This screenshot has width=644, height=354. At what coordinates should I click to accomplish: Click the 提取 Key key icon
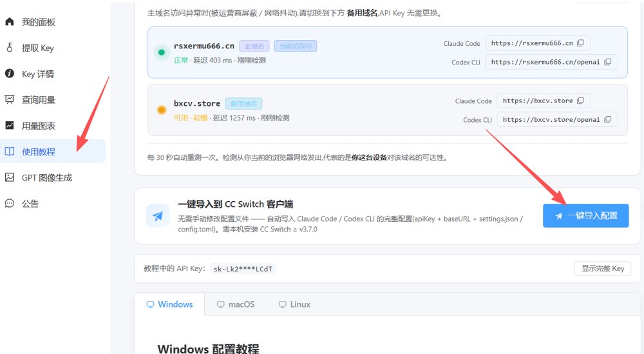click(x=10, y=48)
